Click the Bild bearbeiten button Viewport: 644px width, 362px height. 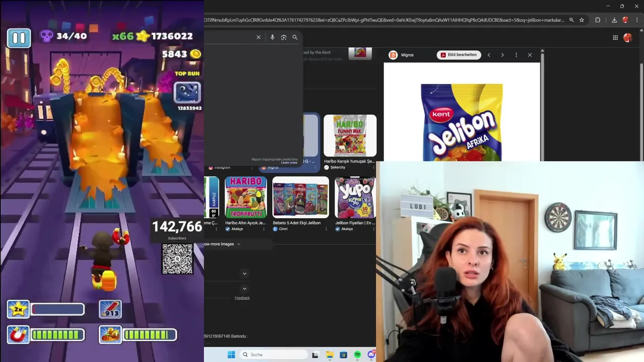[x=458, y=55]
